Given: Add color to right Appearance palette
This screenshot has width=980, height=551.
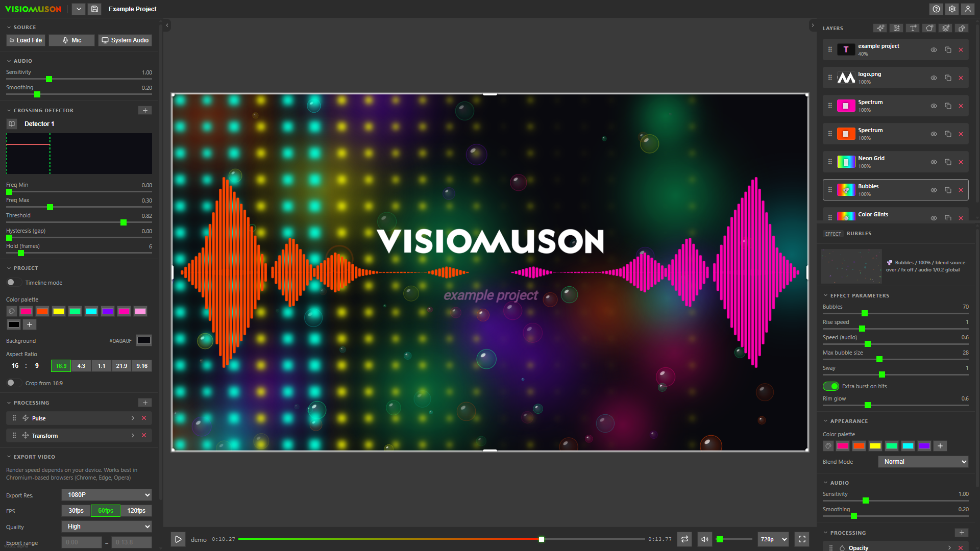Looking at the screenshot, I should point(940,446).
